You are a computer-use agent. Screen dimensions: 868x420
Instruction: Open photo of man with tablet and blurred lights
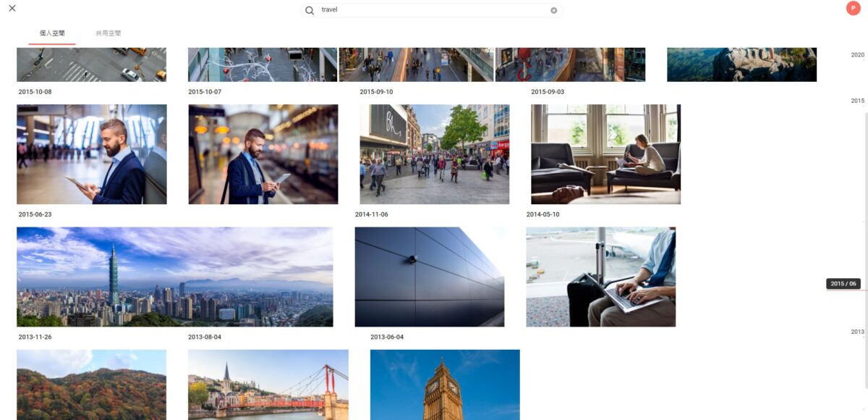(263, 154)
